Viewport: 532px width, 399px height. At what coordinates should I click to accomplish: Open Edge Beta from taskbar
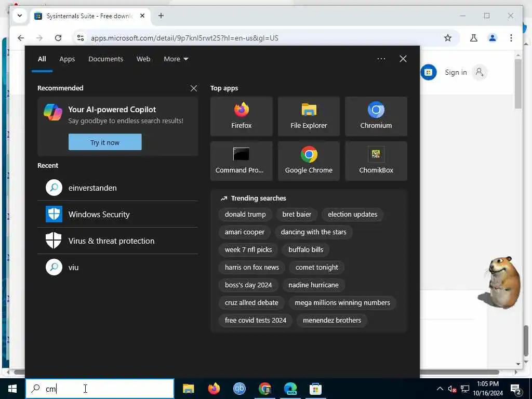point(290,389)
